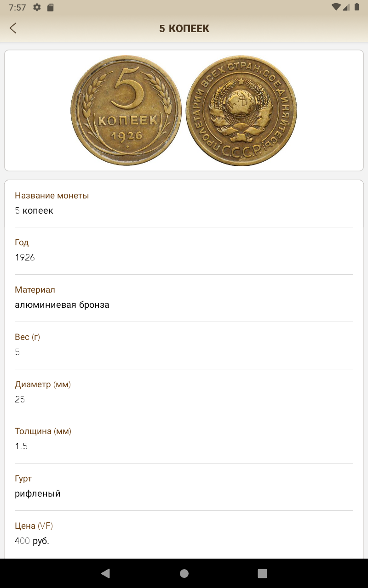Select the 'Название монеты' field row
This screenshot has width=368, height=588.
(184, 203)
